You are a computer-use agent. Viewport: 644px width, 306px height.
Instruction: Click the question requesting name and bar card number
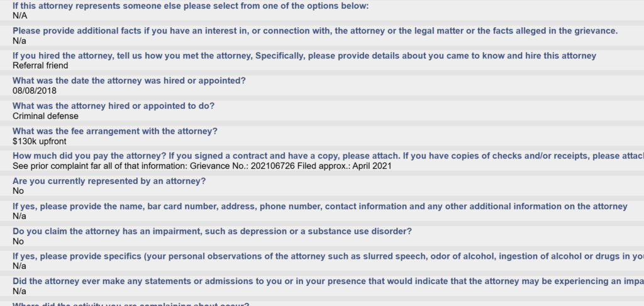(x=319, y=207)
